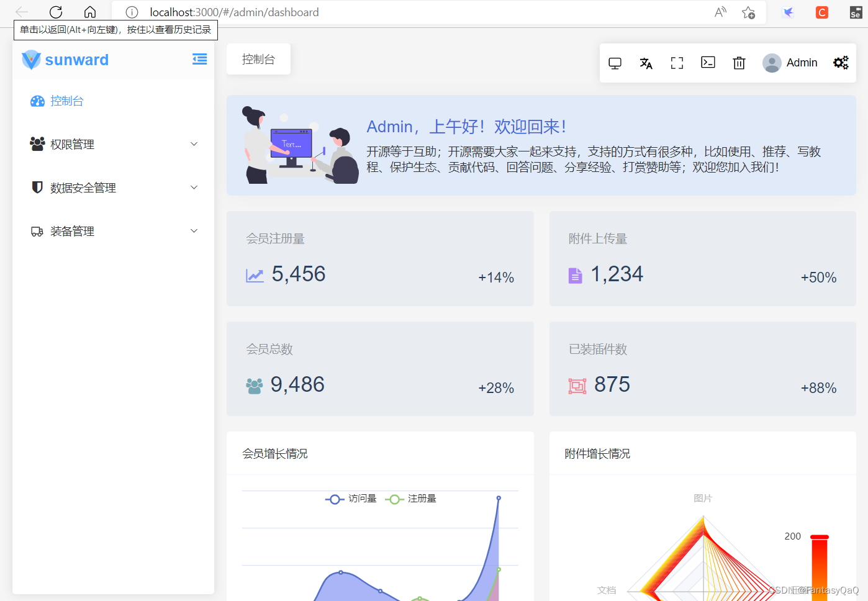Open the monitor screen icon in the header
This screenshot has height=601, width=868.
pyautogui.click(x=615, y=63)
